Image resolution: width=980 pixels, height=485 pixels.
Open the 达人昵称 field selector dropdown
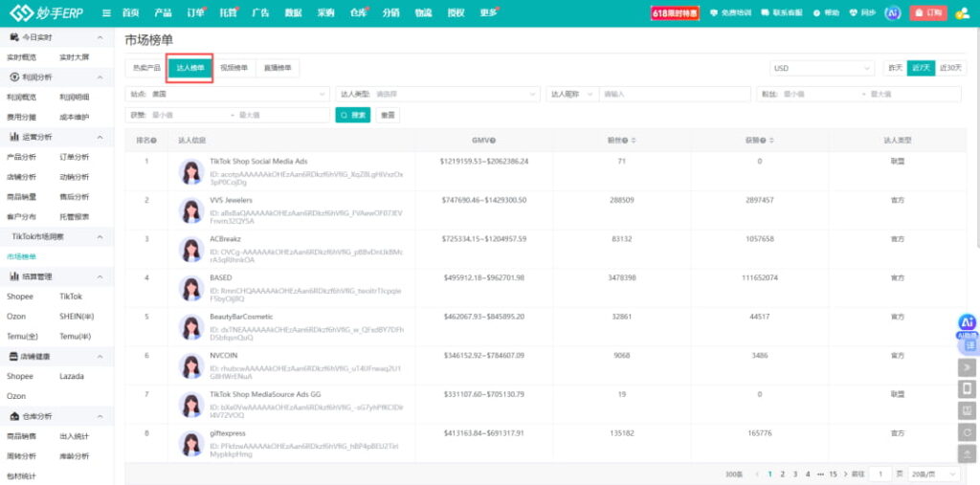(572, 95)
